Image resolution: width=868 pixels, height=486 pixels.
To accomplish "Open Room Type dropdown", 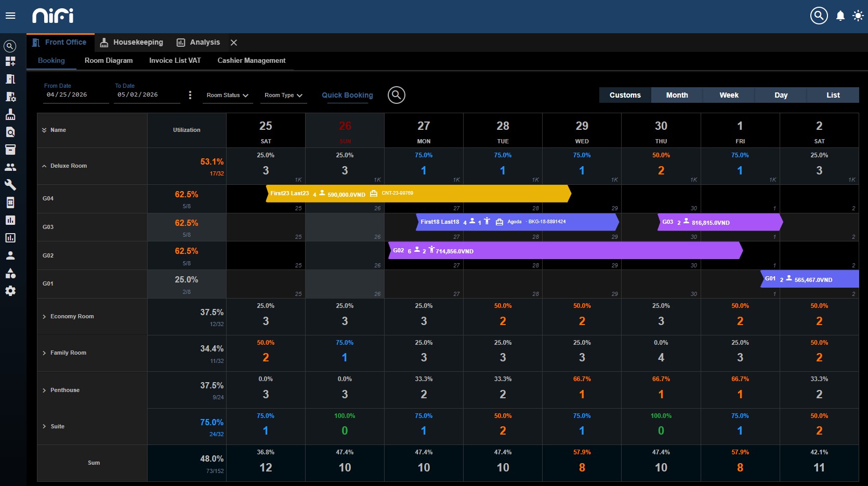I will pos(283,96).
